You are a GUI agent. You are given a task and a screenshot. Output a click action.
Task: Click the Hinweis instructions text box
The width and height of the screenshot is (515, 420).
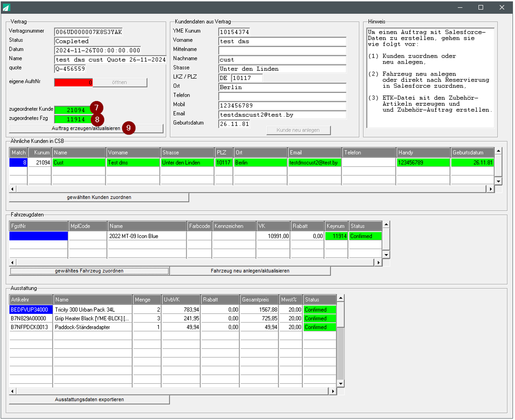click(430, 78)
